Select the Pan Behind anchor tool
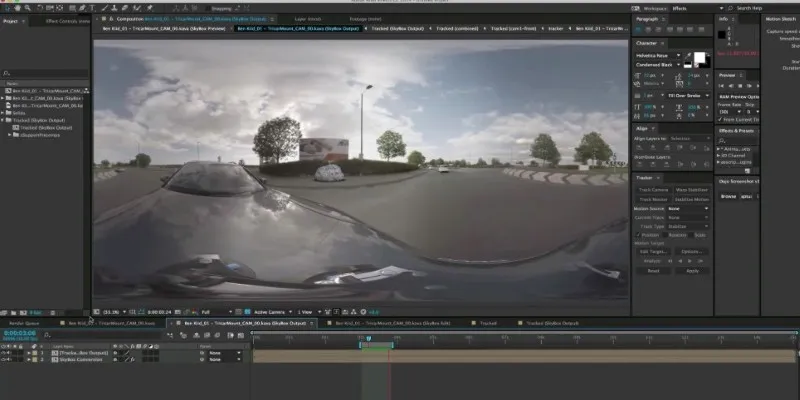Image resolution: width=800 pixels, height=400 pixels. [60, 8]
